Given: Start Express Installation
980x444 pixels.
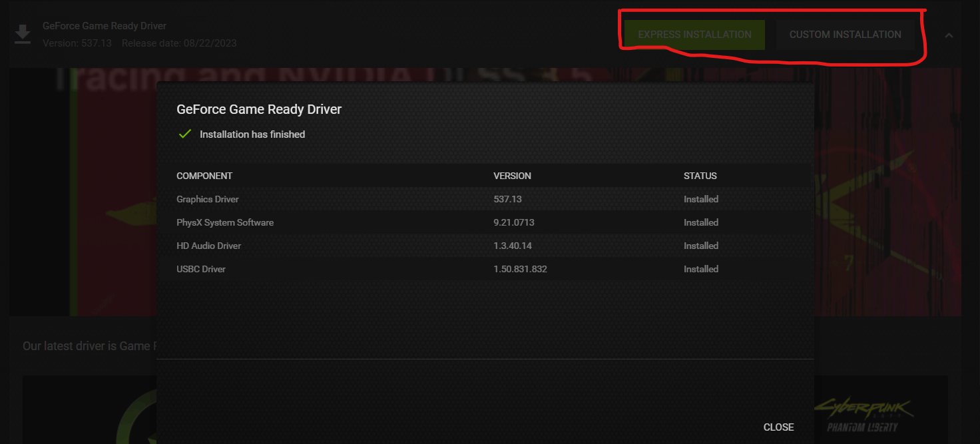Looking at the screenshot, I should [694, 35].
